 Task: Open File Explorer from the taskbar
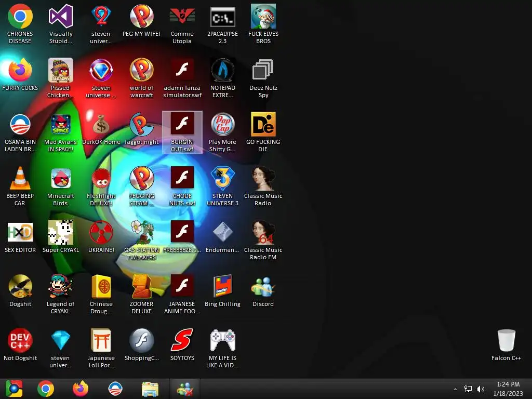150,389
